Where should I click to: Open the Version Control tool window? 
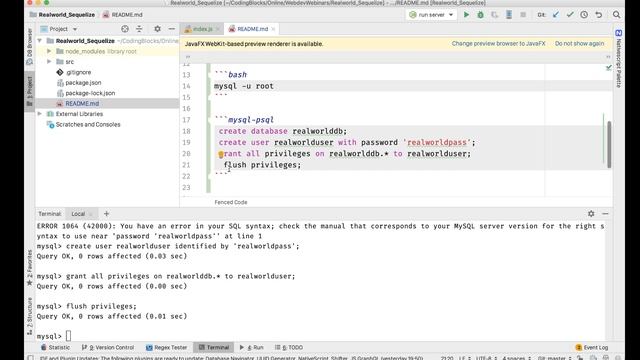[x=108, y=347]
